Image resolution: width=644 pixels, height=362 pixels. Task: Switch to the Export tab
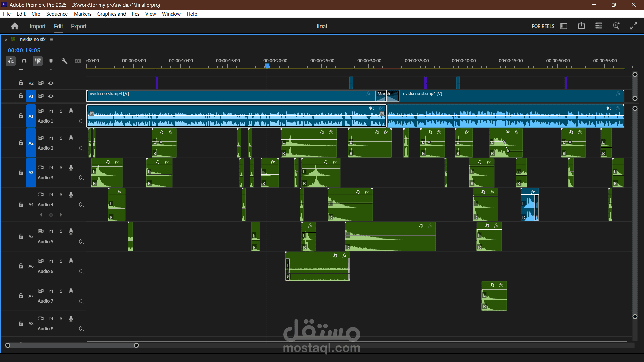coord(79,26)
